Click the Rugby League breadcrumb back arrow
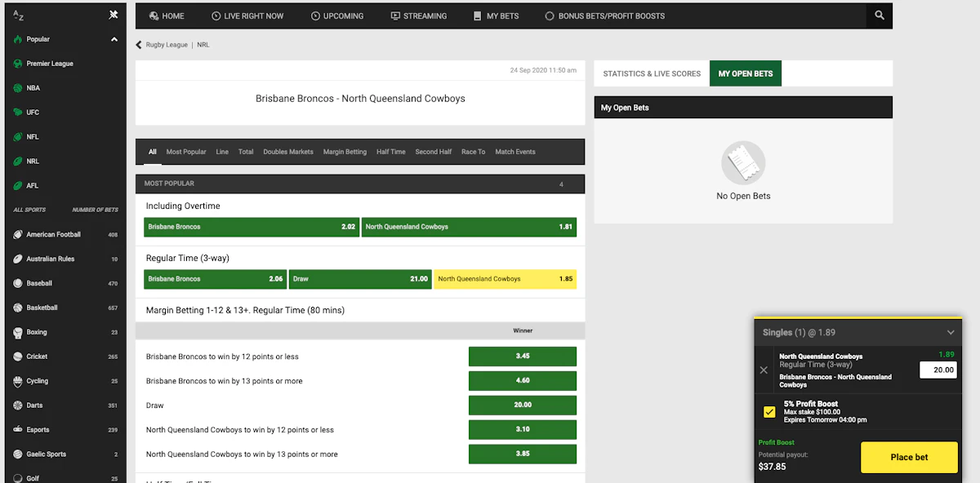Screen dimensions: 980x483 click(x=140, y=45)
